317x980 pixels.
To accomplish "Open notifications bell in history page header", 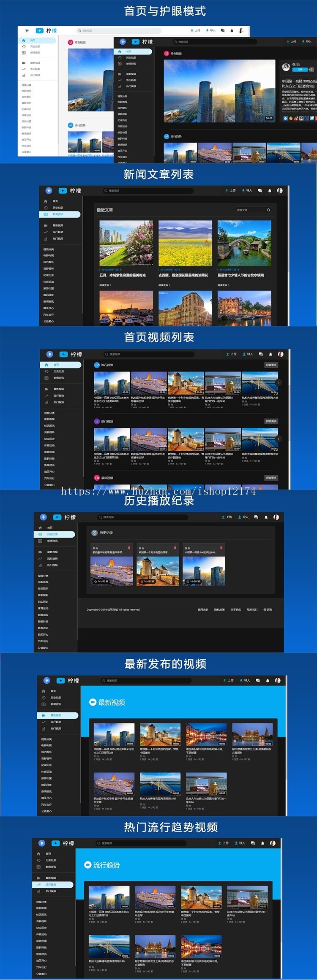I will coord(266,517).
